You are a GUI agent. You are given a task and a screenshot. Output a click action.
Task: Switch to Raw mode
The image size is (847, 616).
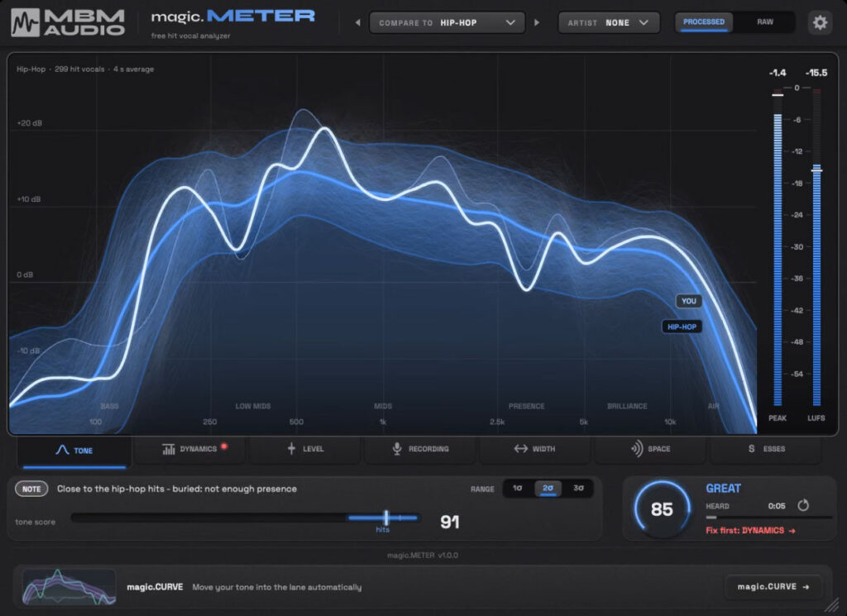coord(765,22)
